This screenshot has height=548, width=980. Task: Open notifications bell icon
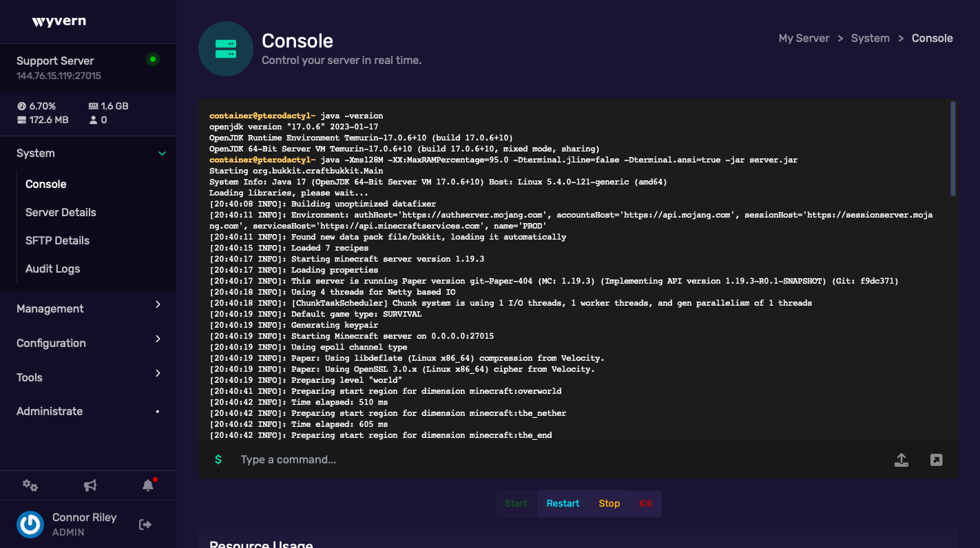(x=148, y=485)
